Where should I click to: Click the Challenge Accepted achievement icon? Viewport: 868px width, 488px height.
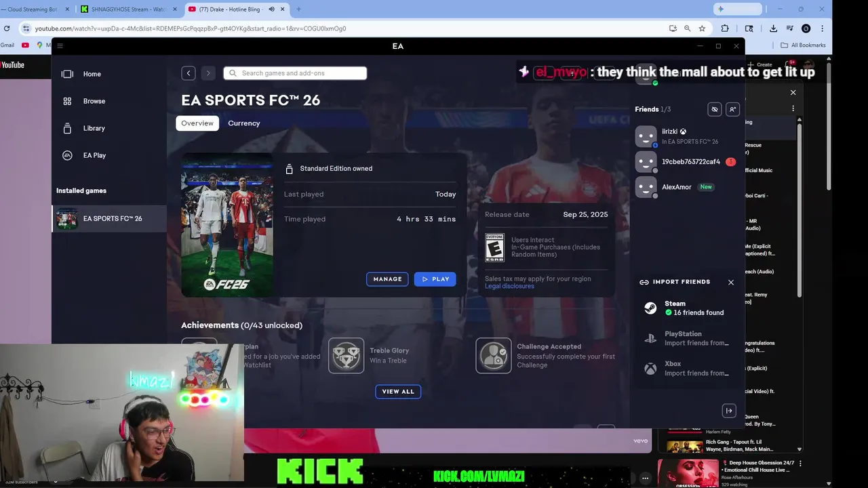click(494, 356)
